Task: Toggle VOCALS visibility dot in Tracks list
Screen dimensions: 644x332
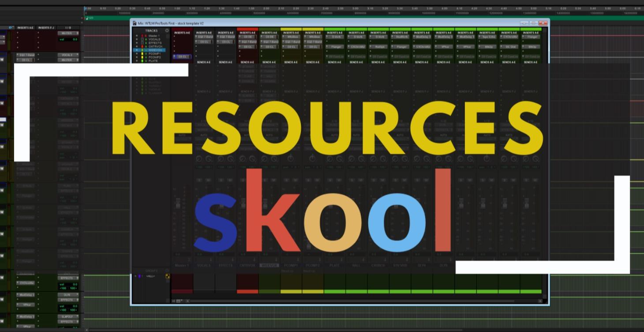Action: tap(137, 40)
